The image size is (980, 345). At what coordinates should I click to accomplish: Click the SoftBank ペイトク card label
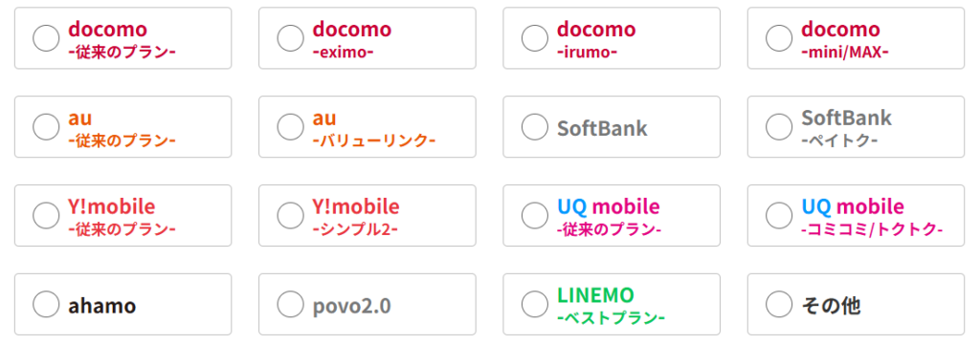pyautogui.click(x=847, y=128)
